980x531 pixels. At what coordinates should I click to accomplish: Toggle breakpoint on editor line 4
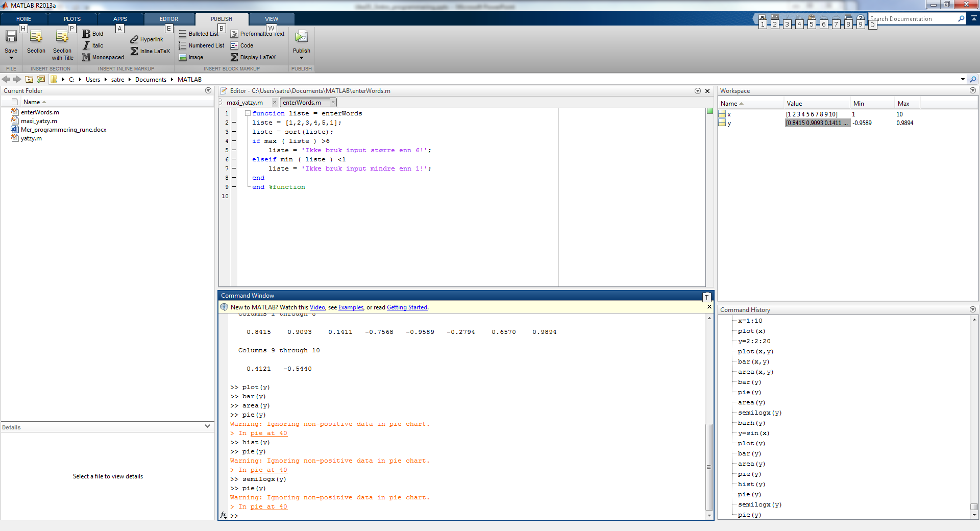click(234, 141)
